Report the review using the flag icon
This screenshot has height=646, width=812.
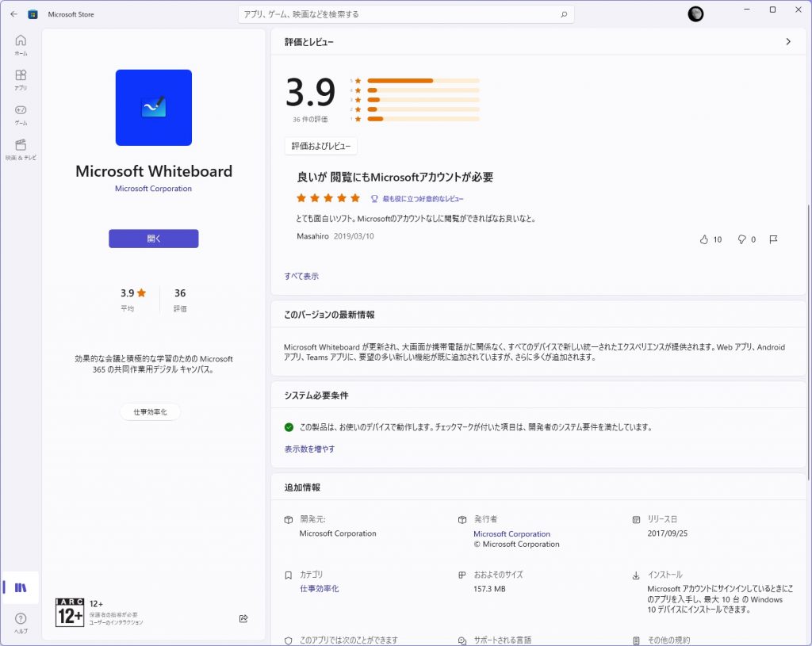coord(773,239)
